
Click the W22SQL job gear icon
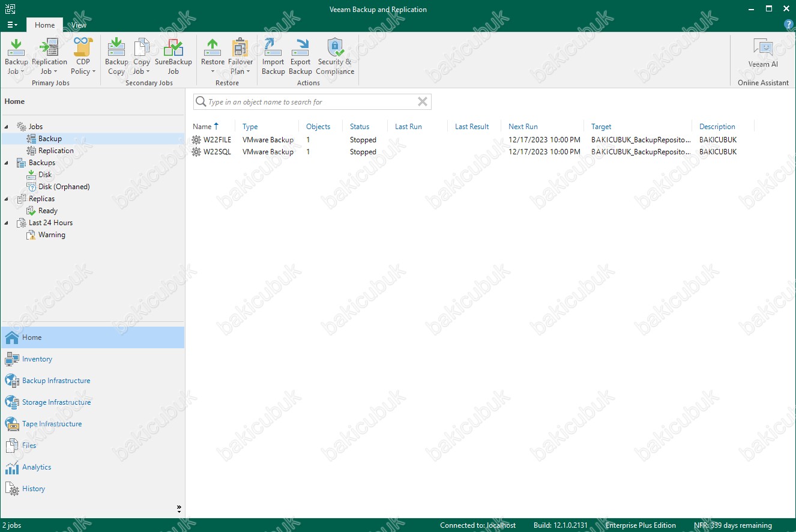click(x=196, y=152)
